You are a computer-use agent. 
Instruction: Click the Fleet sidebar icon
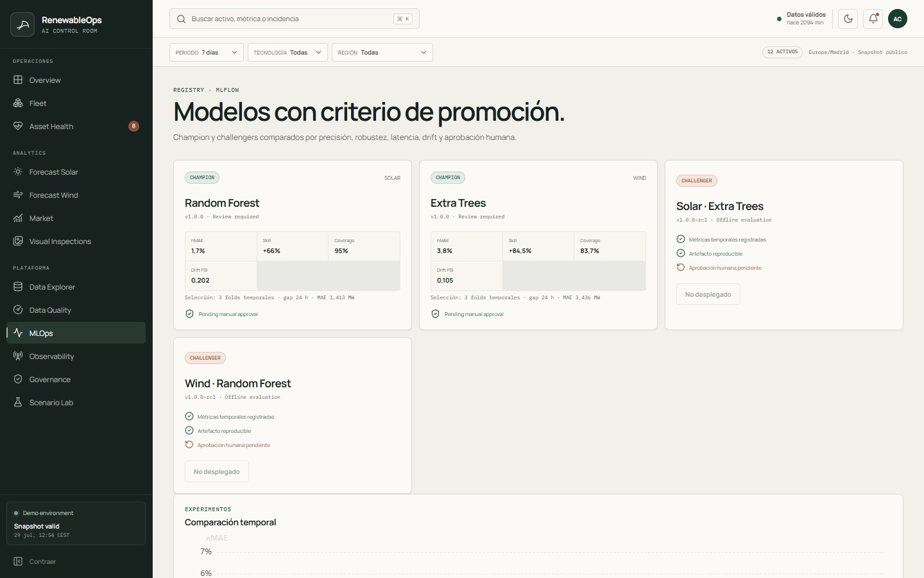pos(18,103)
